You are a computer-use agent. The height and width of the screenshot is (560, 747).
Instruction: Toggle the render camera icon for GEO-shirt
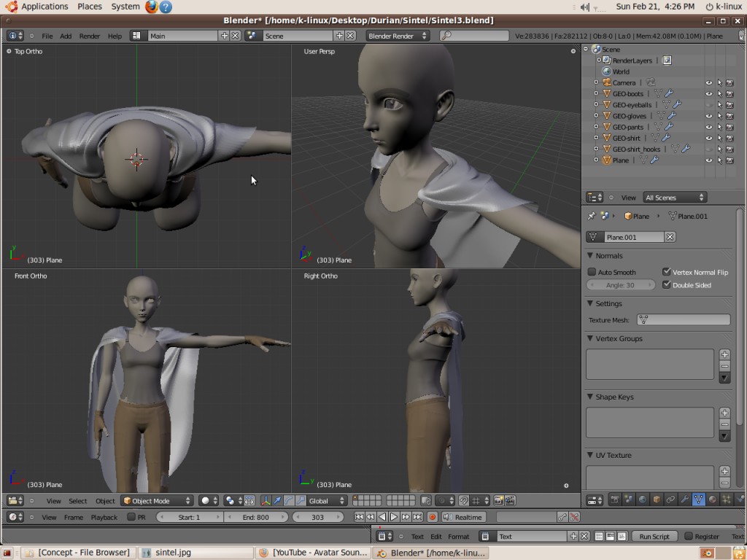pos(729,138)
